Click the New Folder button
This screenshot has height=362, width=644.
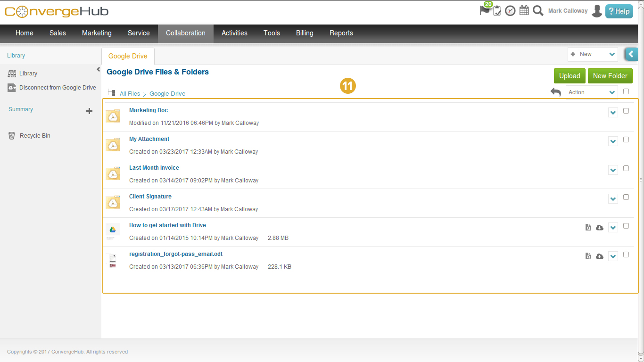[x=610, y=76]
